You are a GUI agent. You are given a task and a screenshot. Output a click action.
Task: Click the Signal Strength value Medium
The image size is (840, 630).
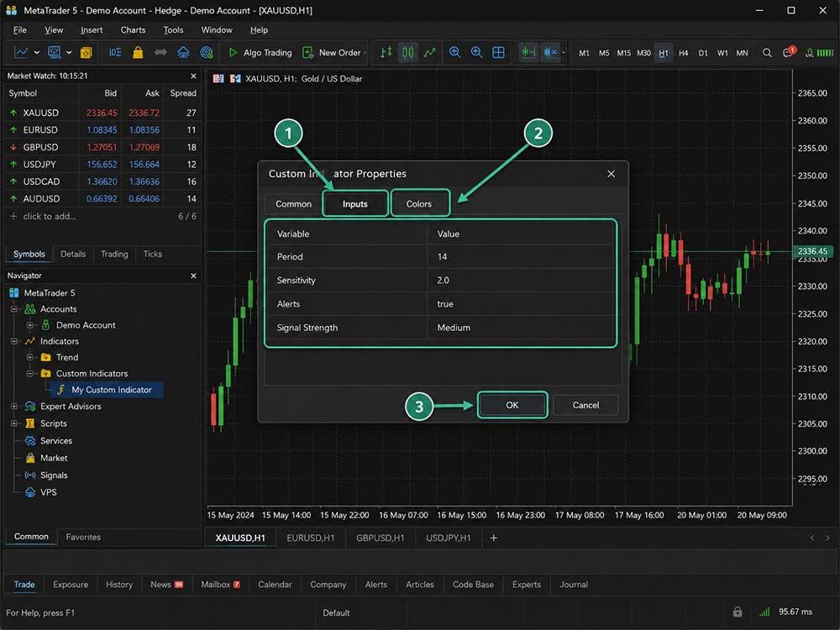521,328
